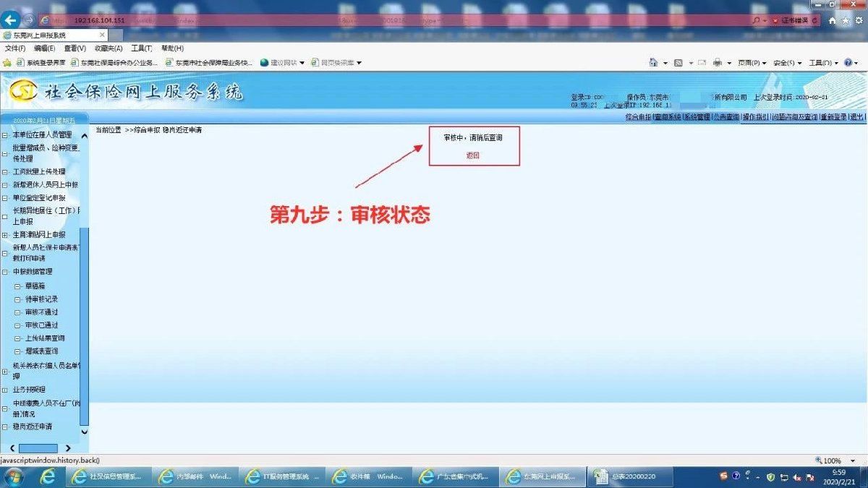Image resolution: width=868 pixels, height=488 pixels.
Task: Click the favorites star icon in bookmarks bar
Action: tap(7, 63)
